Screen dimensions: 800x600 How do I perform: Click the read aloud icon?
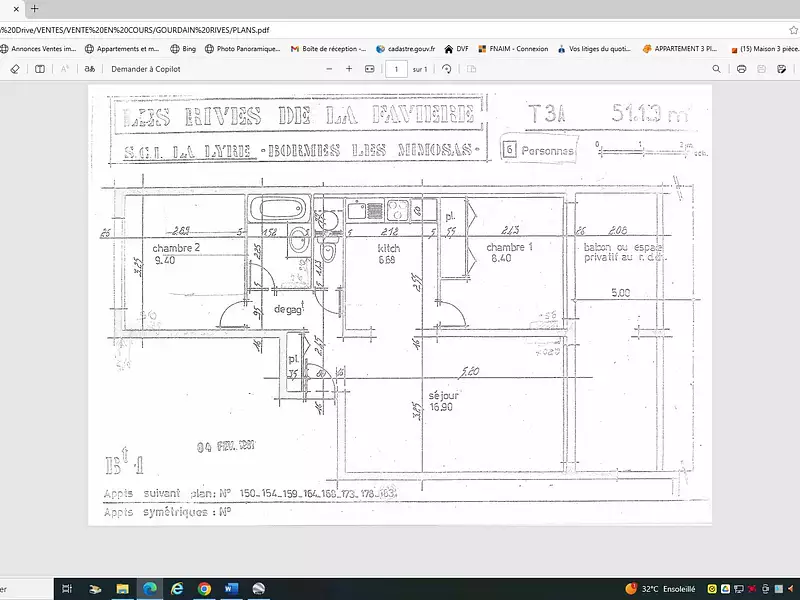click(x=65, y=69)
